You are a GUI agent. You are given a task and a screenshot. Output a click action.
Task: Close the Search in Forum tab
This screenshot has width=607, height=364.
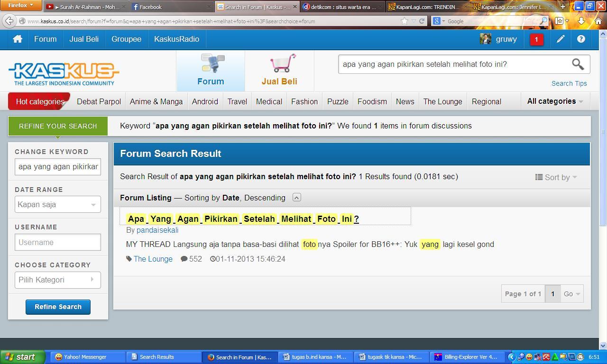point(295,7)
